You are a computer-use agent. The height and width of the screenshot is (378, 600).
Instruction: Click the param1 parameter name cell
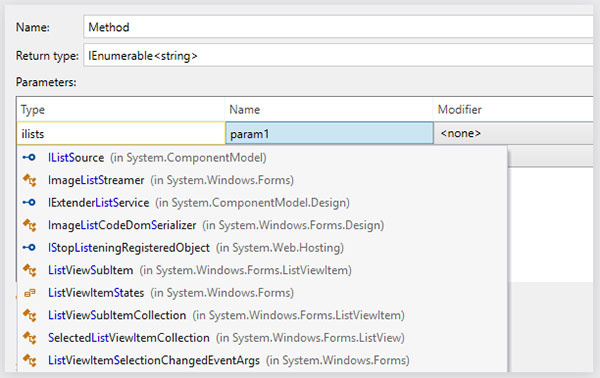tap(329, 134)
